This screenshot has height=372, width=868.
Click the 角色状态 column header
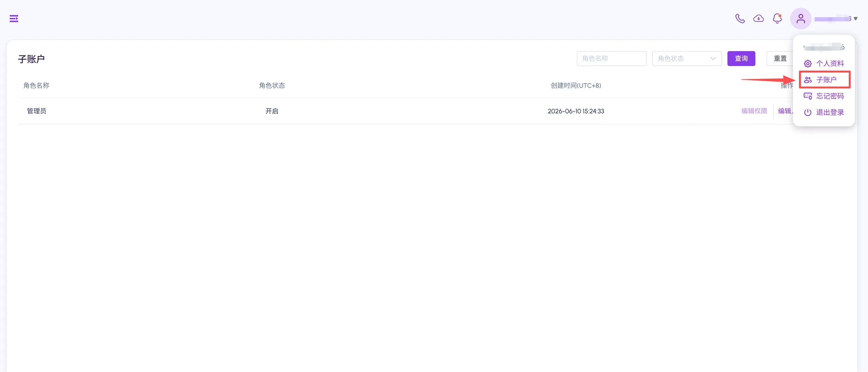[272, 86]
